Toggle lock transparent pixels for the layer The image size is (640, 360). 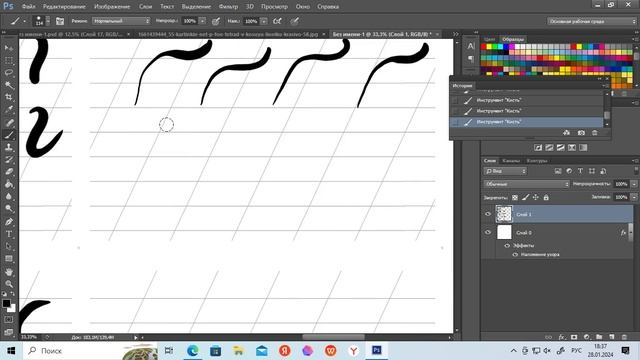[x=515, y=198]
